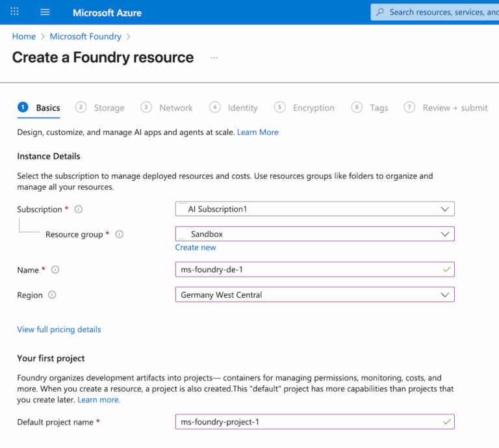Switch to the Encryption tab
499x448 pixels.
tap(313, 108)
